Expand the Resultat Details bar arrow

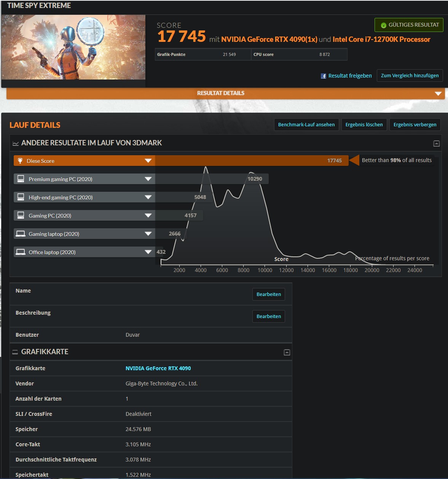[438, 94]
